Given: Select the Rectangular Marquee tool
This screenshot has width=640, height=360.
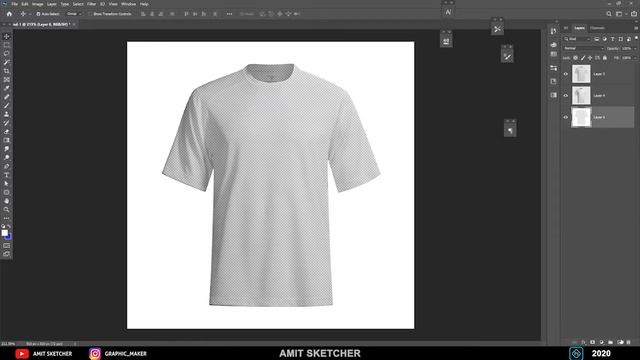Looking at the screenshot, I should click(7, 45).
